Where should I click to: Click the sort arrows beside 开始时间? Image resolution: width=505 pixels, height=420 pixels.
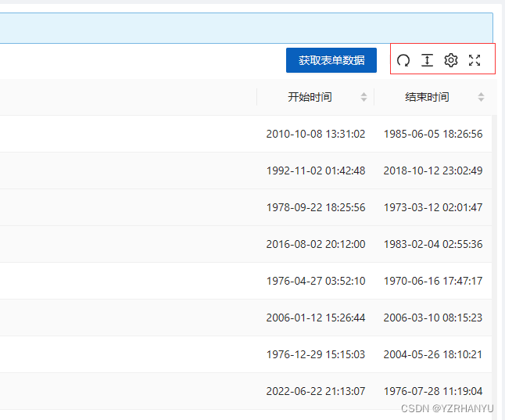(x=364, y=97)
